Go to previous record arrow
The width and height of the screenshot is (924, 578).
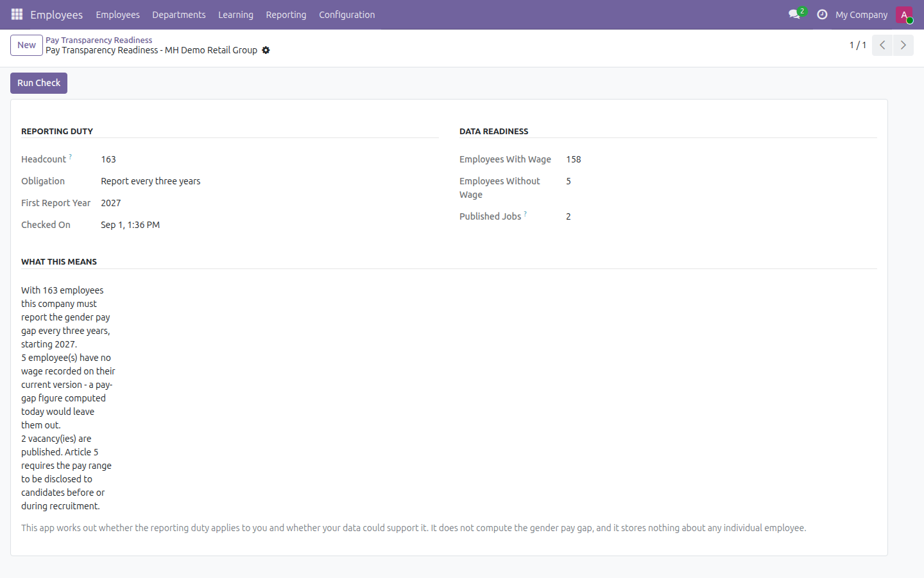coord(882,45)
